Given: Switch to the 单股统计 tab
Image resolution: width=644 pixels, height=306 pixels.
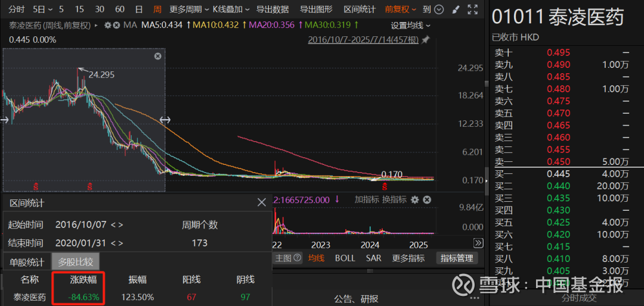Looking at the screenshot, I should [x=27, y=262].
